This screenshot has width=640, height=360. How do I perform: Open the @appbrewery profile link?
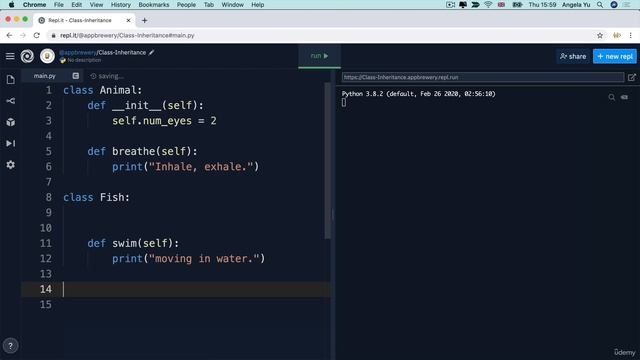[x=78, y=52]
